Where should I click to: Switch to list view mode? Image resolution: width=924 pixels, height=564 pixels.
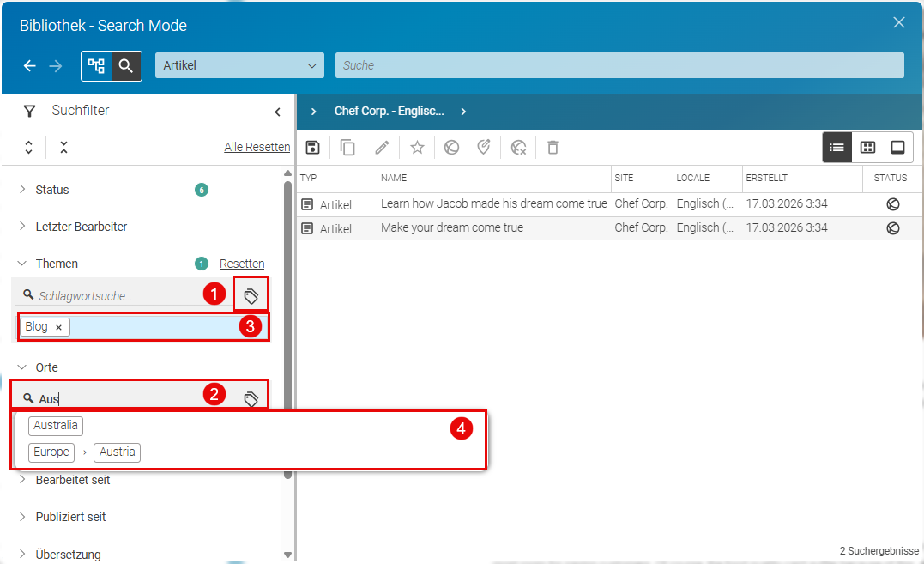(x=836, y=148)
